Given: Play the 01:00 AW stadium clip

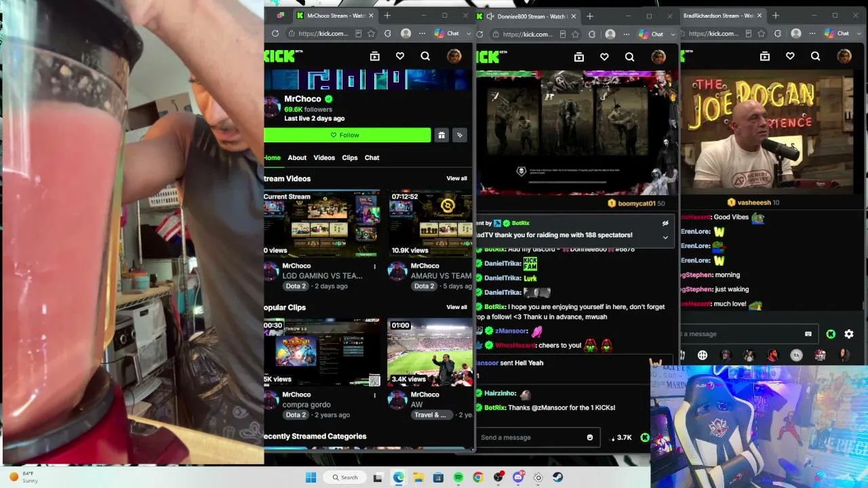Looking at the screenshot, I should coord(430,352).
